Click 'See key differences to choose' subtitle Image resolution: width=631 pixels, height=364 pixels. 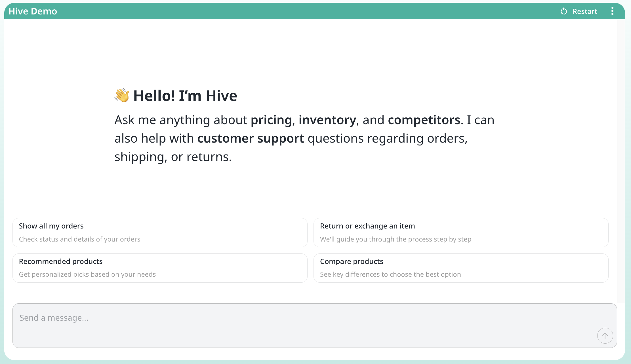(390, 274)
